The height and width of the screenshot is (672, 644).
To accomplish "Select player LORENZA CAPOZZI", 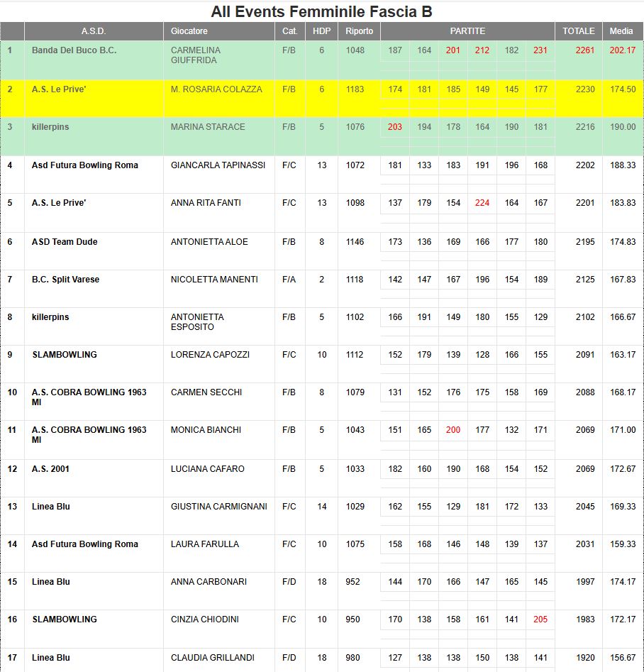I will tap(210, 355).
